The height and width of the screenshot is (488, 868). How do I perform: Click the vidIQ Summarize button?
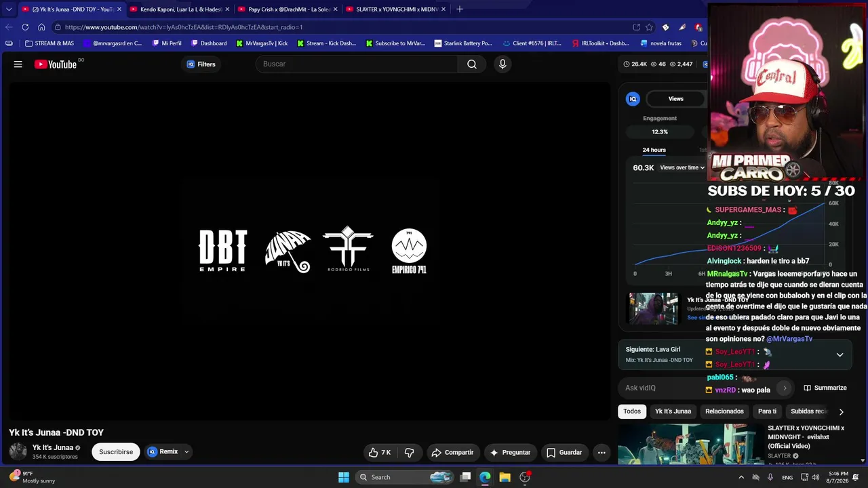[x=825, y=388]
